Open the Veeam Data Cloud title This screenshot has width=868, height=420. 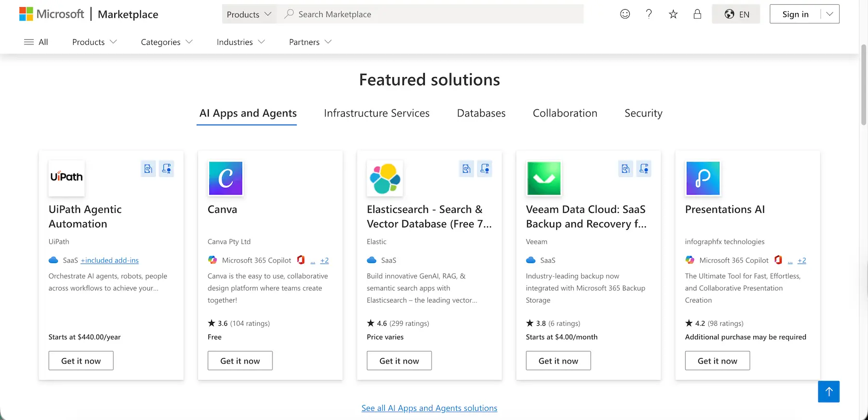click(x=586, y=216)
